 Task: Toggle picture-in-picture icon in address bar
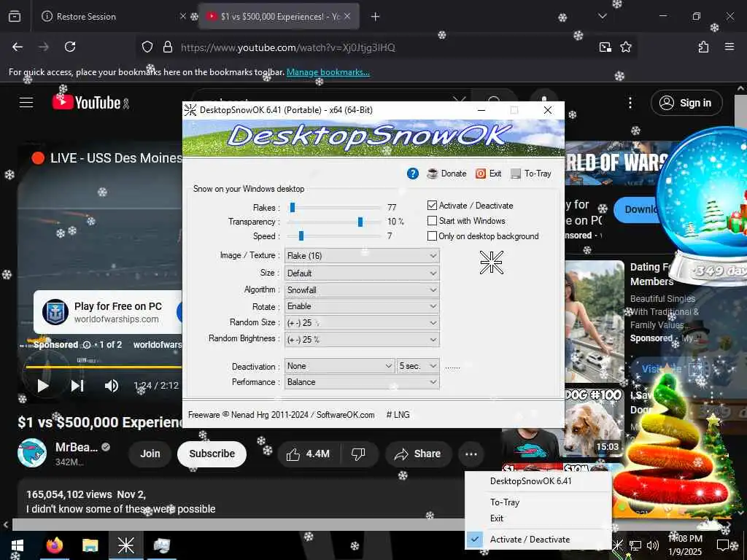(605, 47)
